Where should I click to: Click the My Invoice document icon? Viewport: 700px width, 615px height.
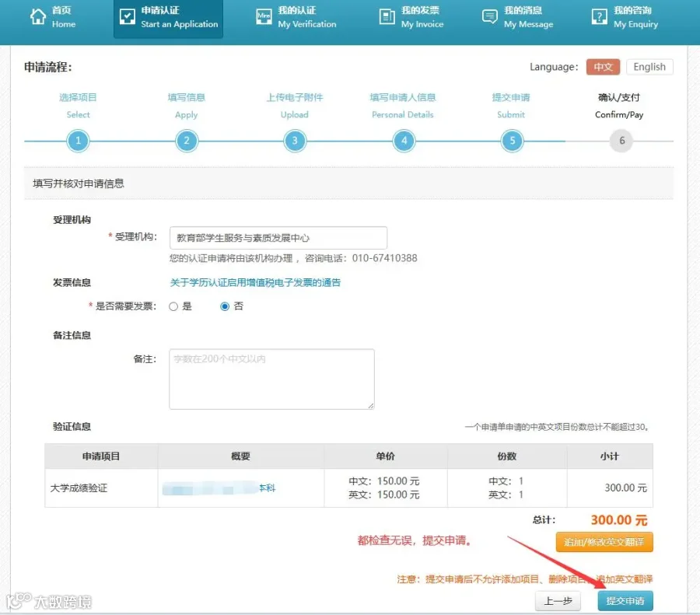point(387,17)
